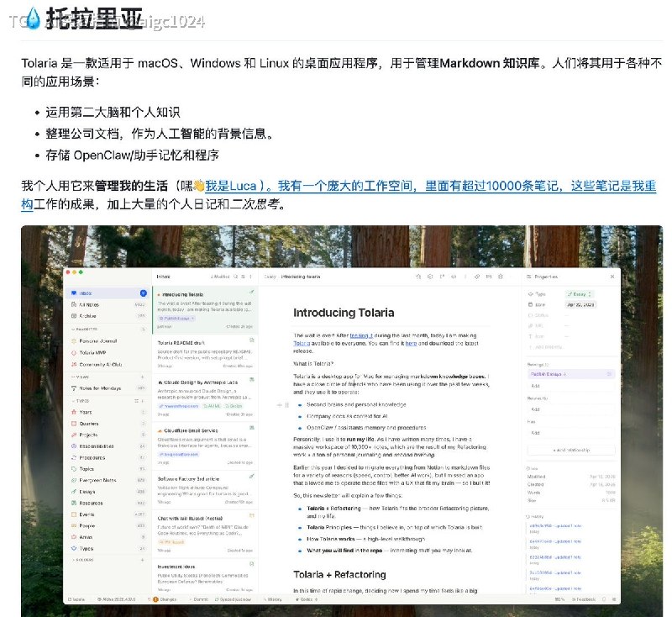Open All Notes in the sidebar
The image size is (672, 617).
(x=109, y=304)
